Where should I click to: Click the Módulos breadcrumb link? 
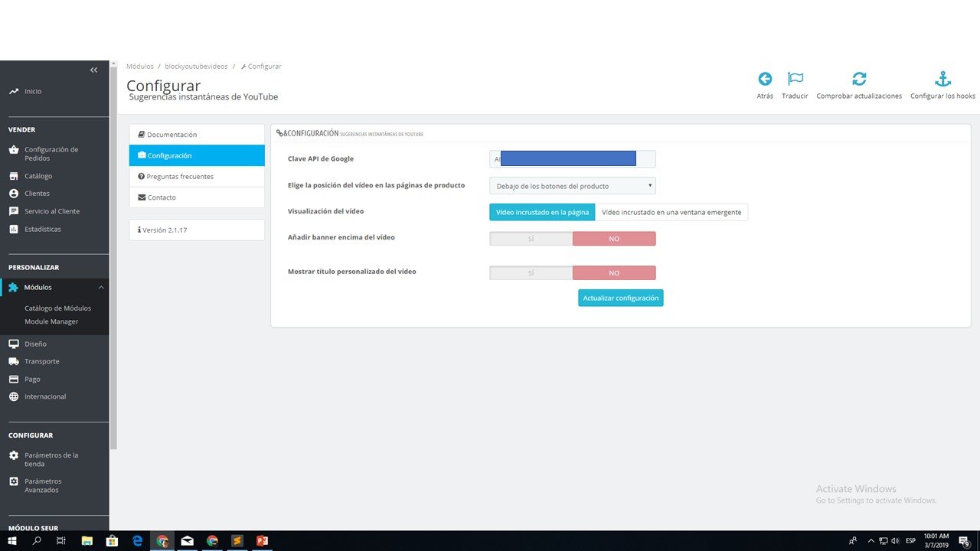coord(140,67)
